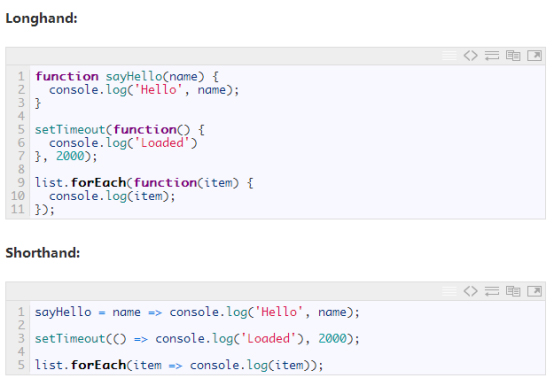The height and width of the screenshot is (379, 554).
Task: Toggle line wrap icon in Shorthand block
Action: tap(492, 291)
